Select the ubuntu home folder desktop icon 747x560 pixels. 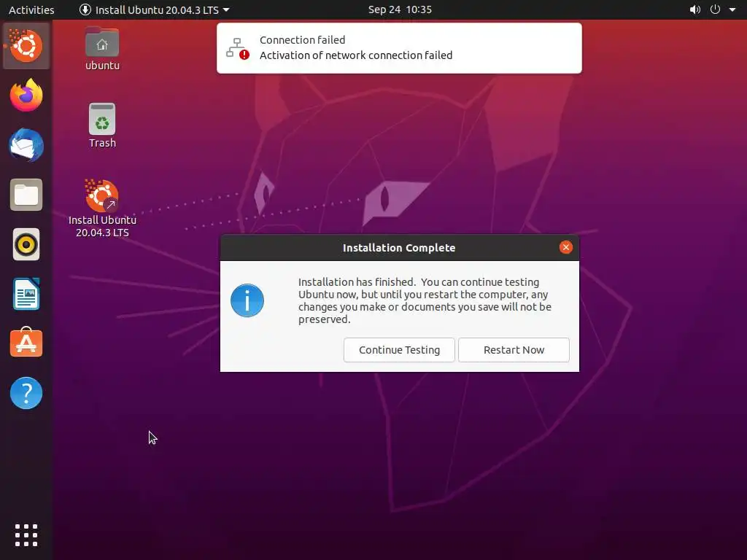(102, 49)
